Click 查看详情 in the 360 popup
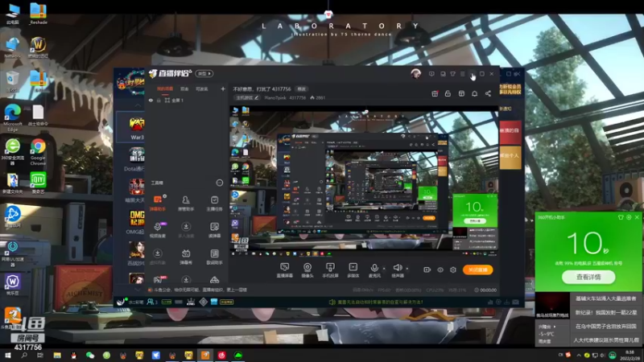This screenshot has height=362, width=644. (x=588, y=277)
